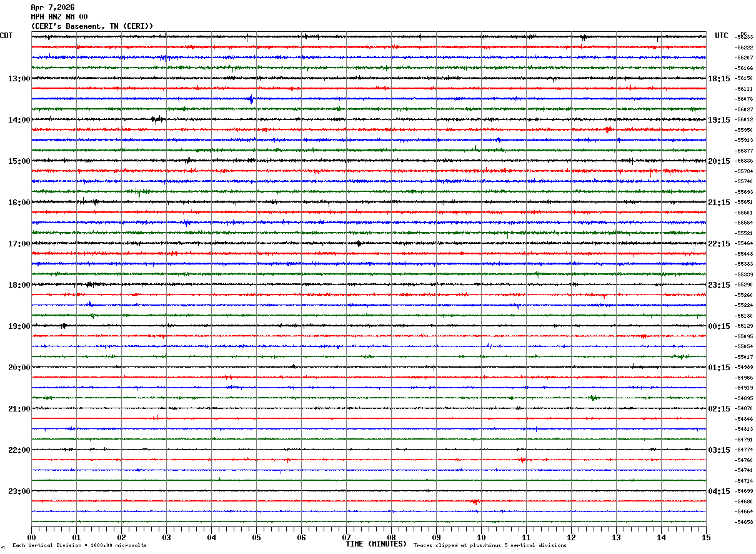Click the minute tick label '14'
Screen dimensions: 756x554
click(661, 538)
